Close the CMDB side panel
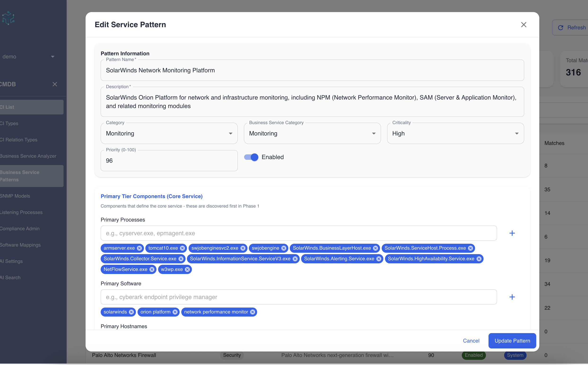This screenshot has width=588, height=365. 55,84
